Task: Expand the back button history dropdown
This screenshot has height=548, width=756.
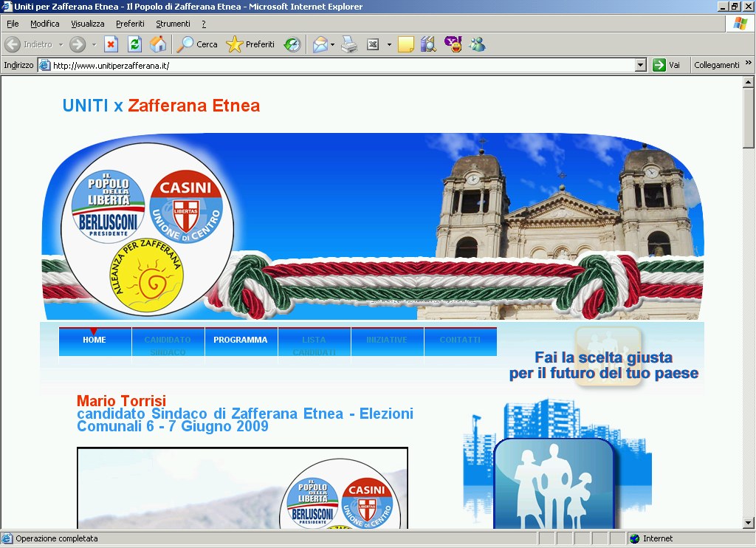Action: point(61,44)
